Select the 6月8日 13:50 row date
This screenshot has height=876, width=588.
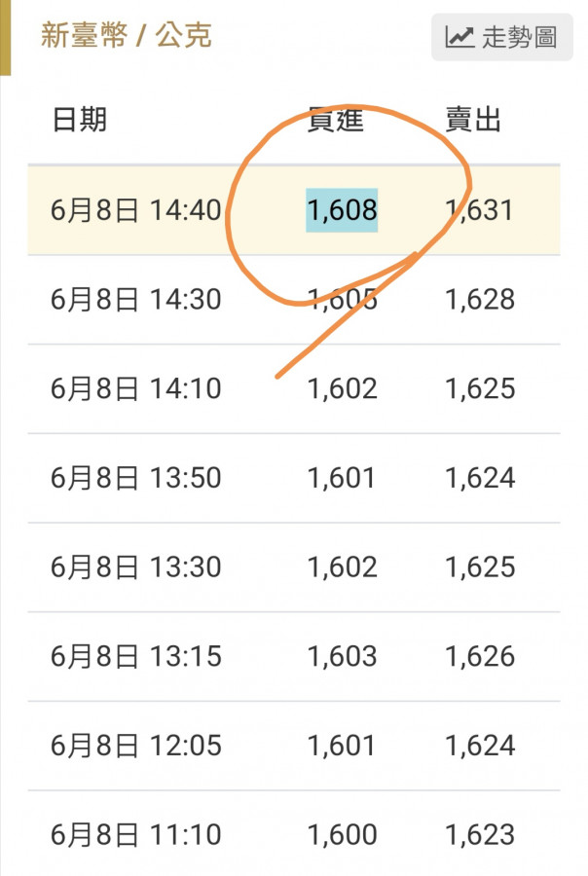[x=136, y=479]
